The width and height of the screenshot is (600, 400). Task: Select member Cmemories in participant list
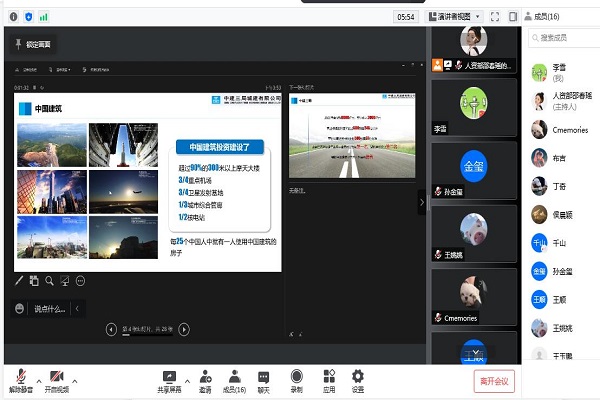pos(566,128)
